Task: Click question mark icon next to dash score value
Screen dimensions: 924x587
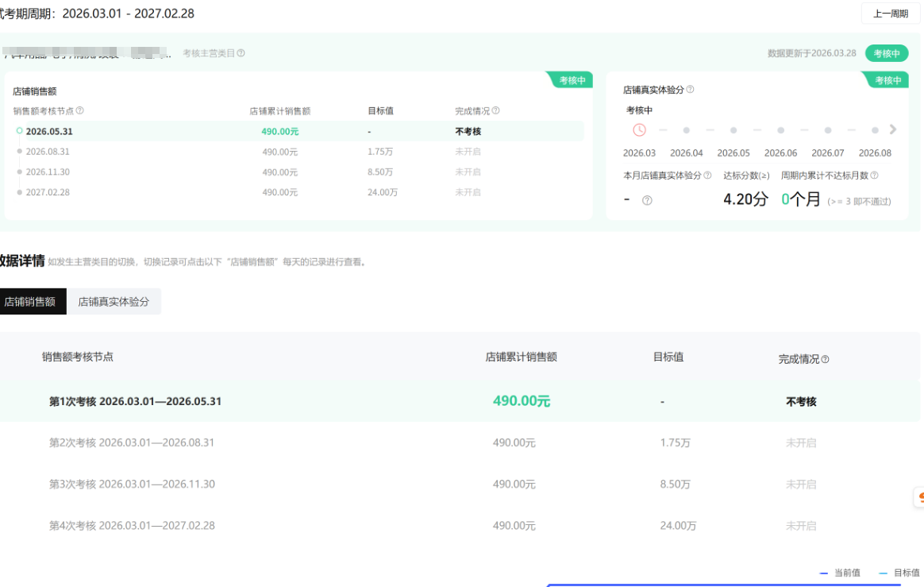Action: pyautogui.click(x=647, y=201)
